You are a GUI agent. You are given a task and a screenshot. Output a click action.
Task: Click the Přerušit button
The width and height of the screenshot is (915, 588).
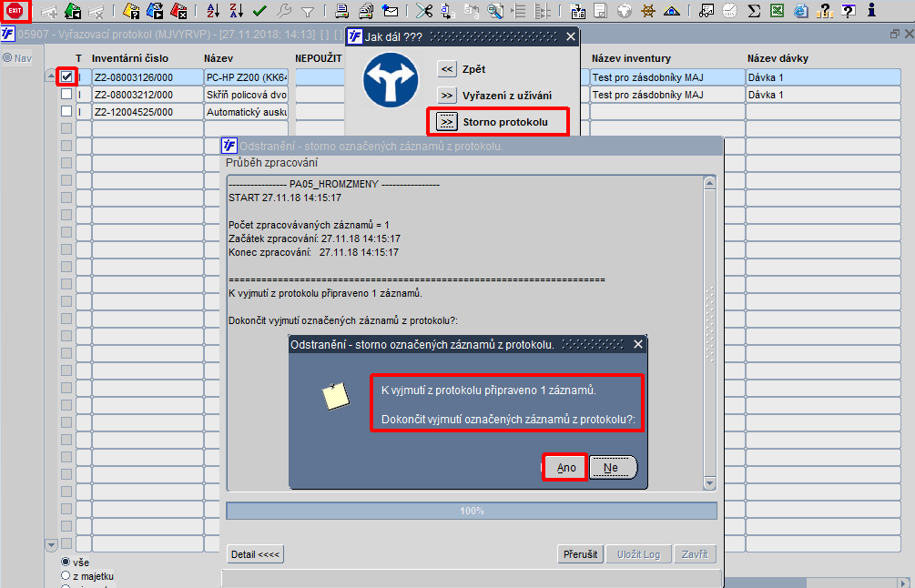pyautogui.click(x=581, y=554)
